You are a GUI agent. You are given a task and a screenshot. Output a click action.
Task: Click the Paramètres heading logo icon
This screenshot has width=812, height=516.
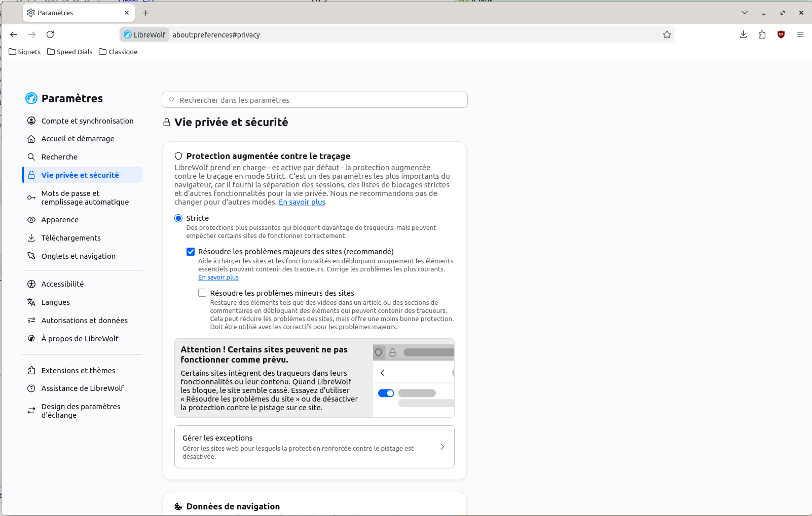click(x=31, y=98)
